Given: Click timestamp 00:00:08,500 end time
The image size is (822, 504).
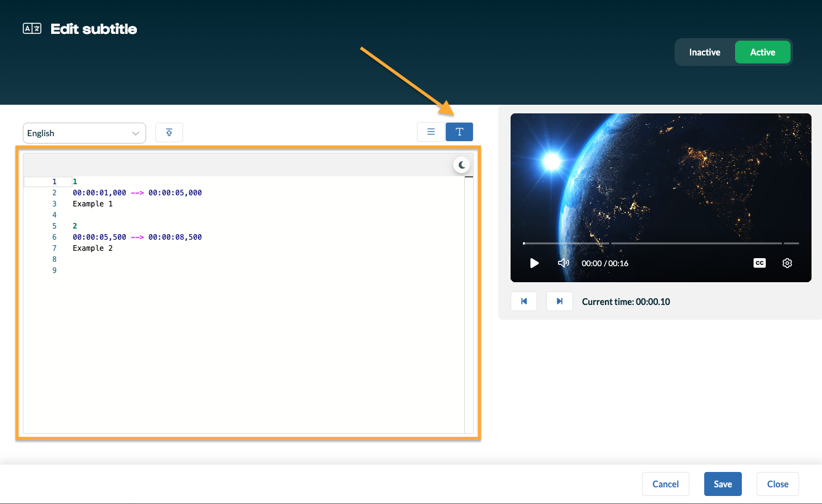Looking at the screenshot, I should [175, 237].
